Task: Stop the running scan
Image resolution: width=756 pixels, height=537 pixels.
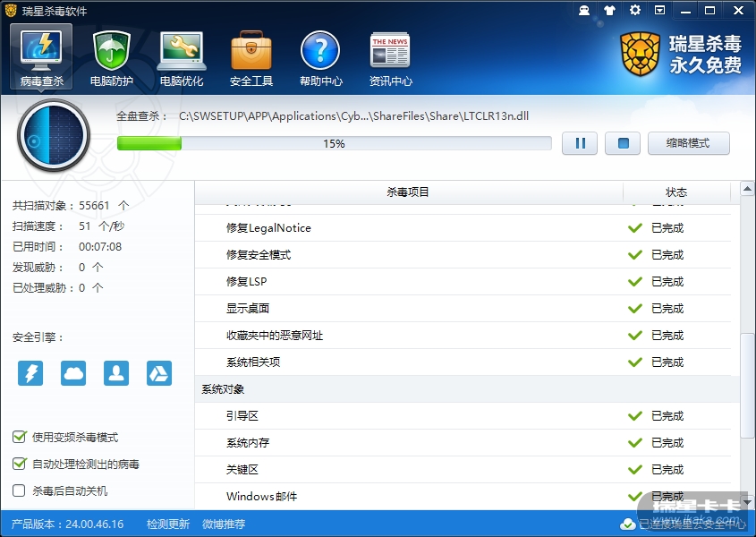Action: pos(623,143)
